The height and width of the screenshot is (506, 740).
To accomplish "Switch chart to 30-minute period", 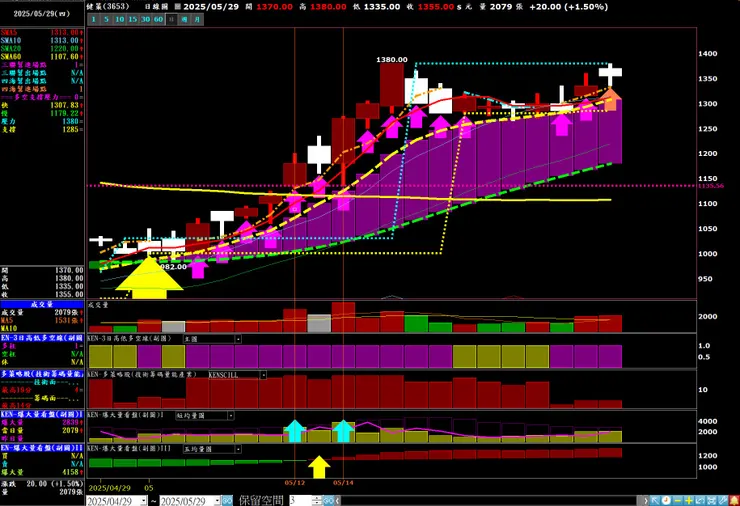I will point(145,19).
